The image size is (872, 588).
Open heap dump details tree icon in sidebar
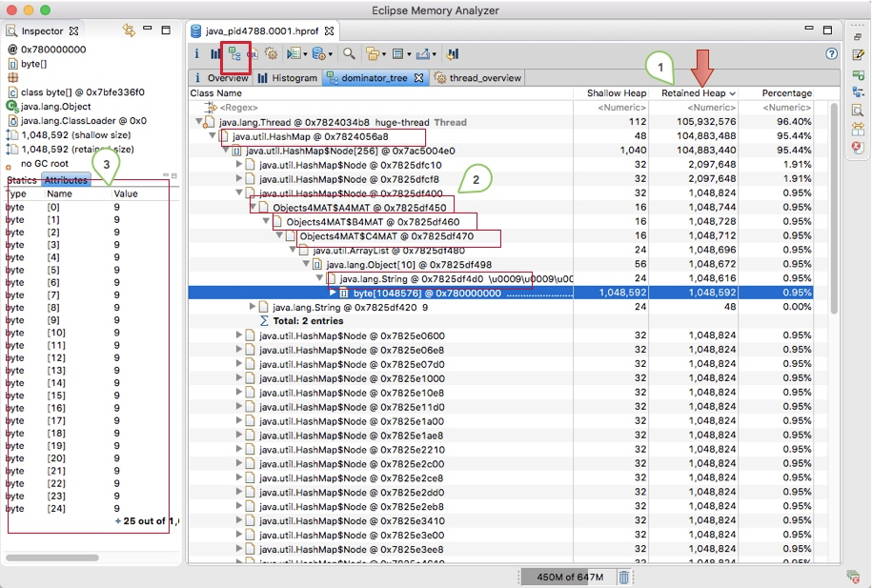click(858, 92)
